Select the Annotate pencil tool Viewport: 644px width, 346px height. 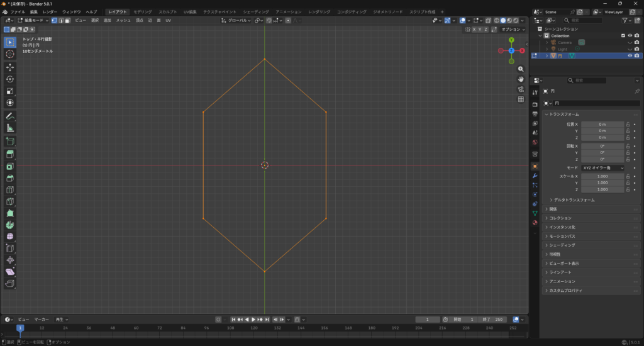[x=10, y=116]
